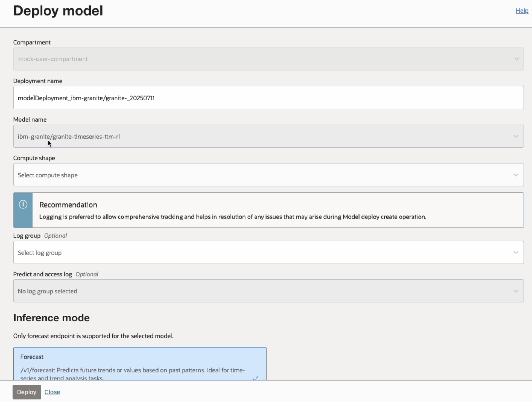The image size is (532, 402).
Task: Click the Model name dropdown chevron
Action: coord(515,136)
